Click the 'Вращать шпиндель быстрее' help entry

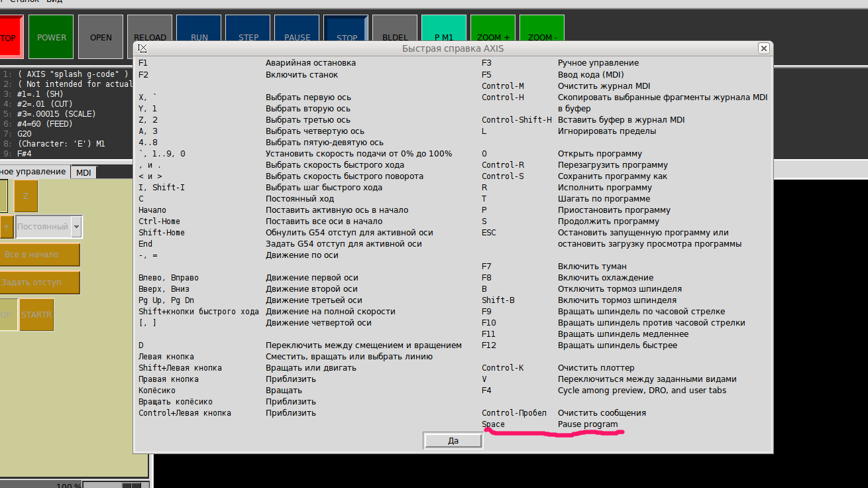click(x=618, y=345)
